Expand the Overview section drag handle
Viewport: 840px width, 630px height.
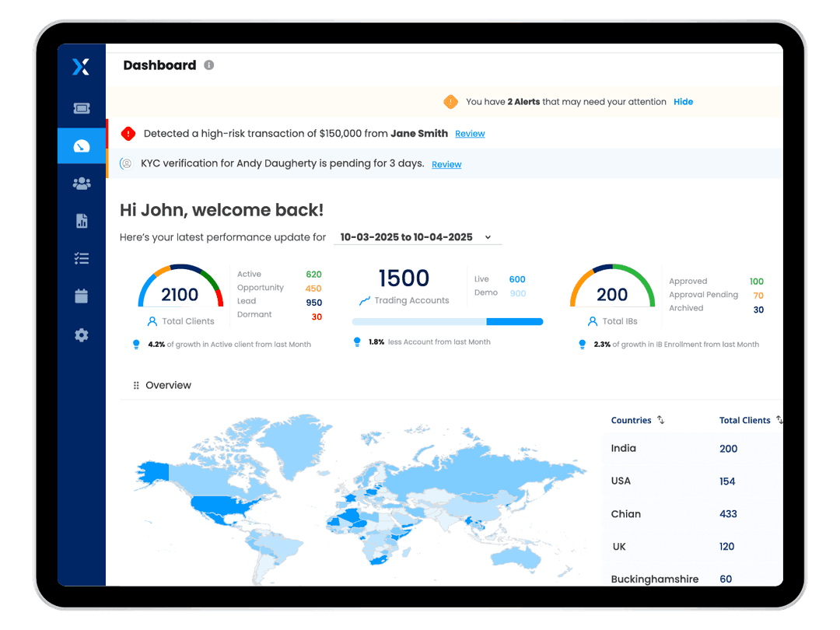[x=136, y=385]
